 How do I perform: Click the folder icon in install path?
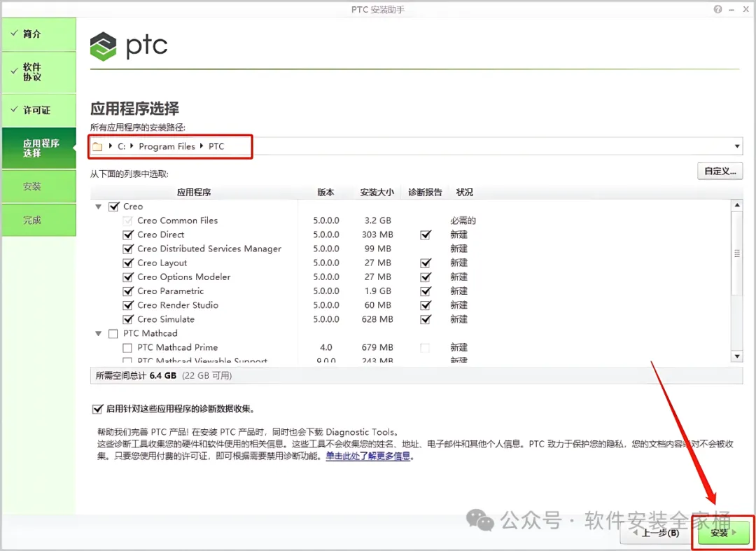98,146
